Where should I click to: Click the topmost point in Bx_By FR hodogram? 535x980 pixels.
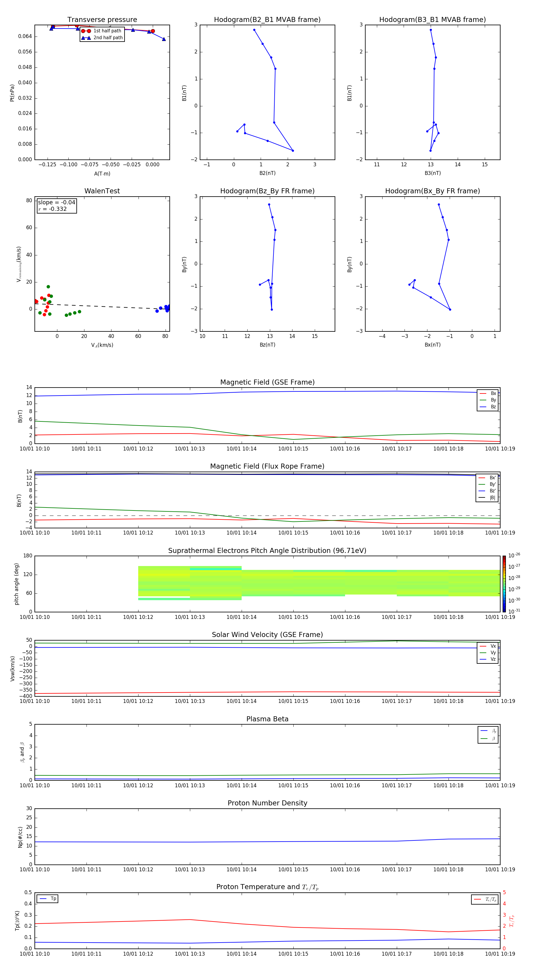[439, 205]
